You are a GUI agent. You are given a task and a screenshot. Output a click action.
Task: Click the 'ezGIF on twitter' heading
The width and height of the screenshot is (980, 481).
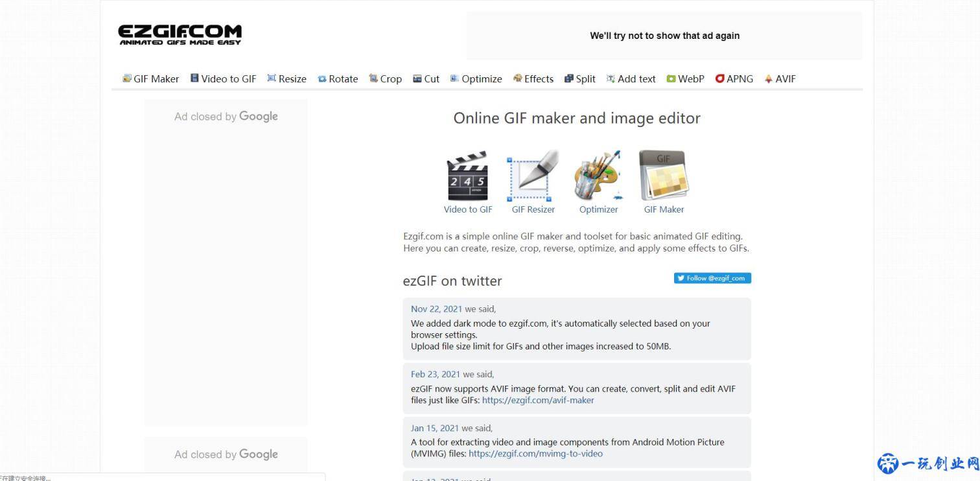pyautogui.click(x=452, y=281)
